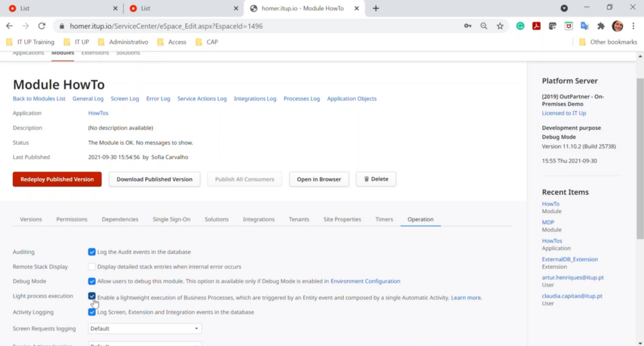Click the page vertical scrollbar thumb
This screenshot has height=346, width=644.
(640, 158)
